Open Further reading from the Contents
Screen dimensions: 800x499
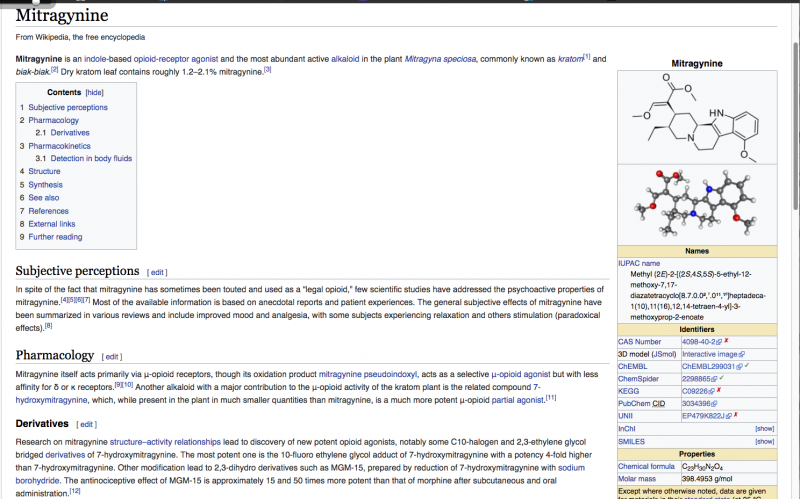pos(55,237)
